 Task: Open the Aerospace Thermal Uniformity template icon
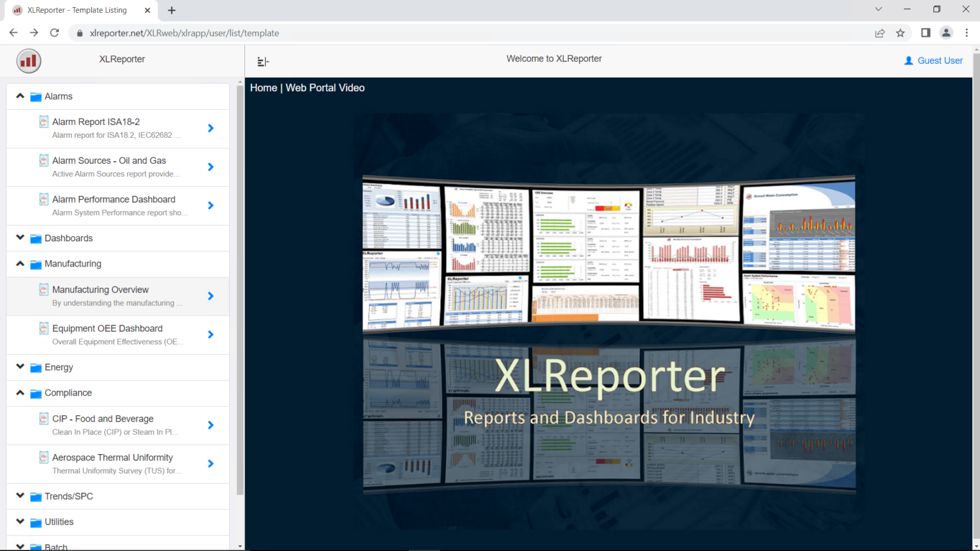(43, 457)
